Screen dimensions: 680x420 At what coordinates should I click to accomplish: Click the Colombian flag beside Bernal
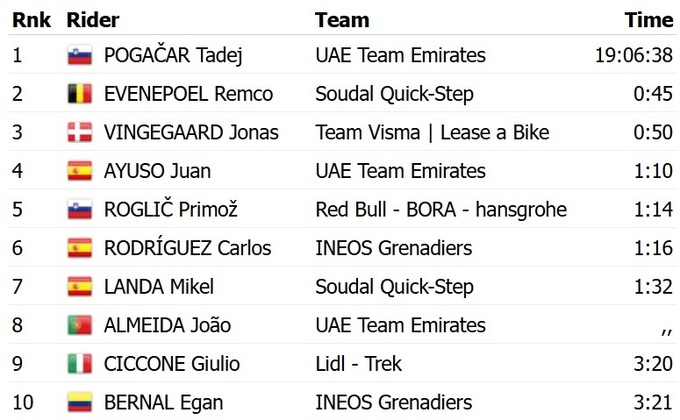pyautogui.click(x=80, y=403)
